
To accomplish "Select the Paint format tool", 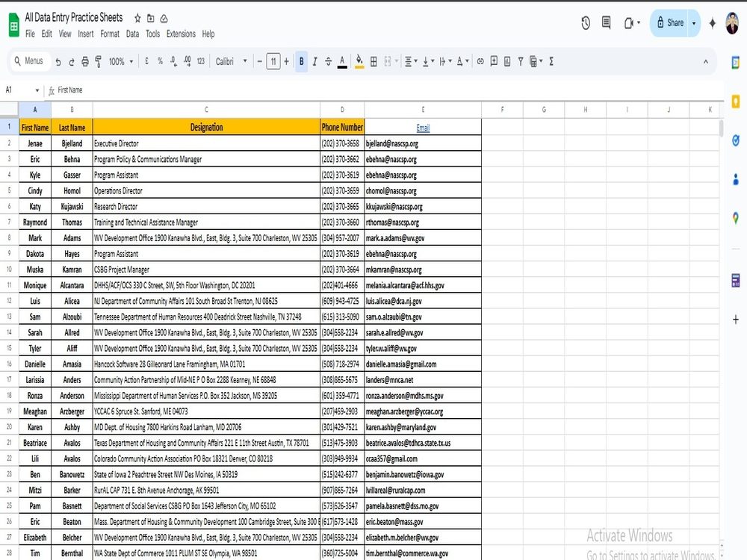I will tap(98, 61).
